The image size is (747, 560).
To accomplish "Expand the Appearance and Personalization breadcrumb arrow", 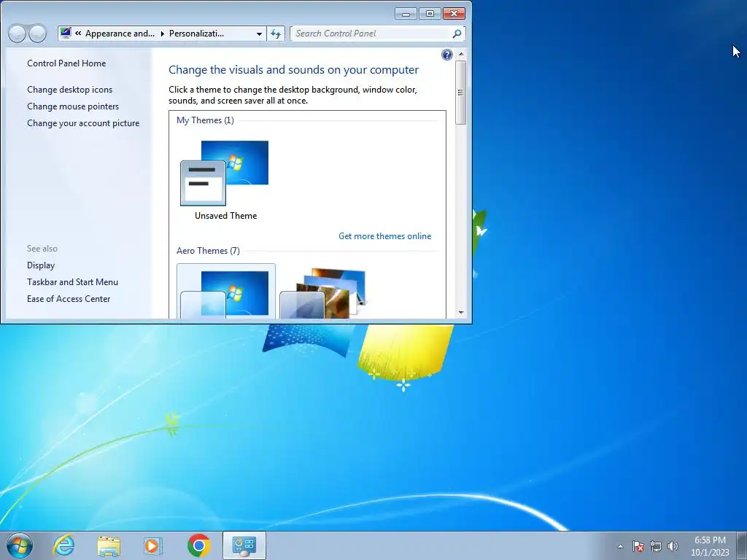I will [x=163, y=34].
